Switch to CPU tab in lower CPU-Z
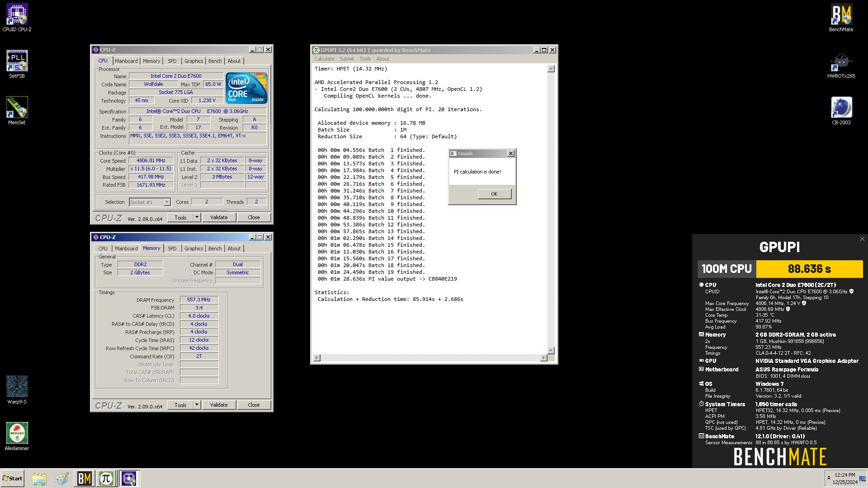Viewport: 868px width, 488px height. point(103,249)
